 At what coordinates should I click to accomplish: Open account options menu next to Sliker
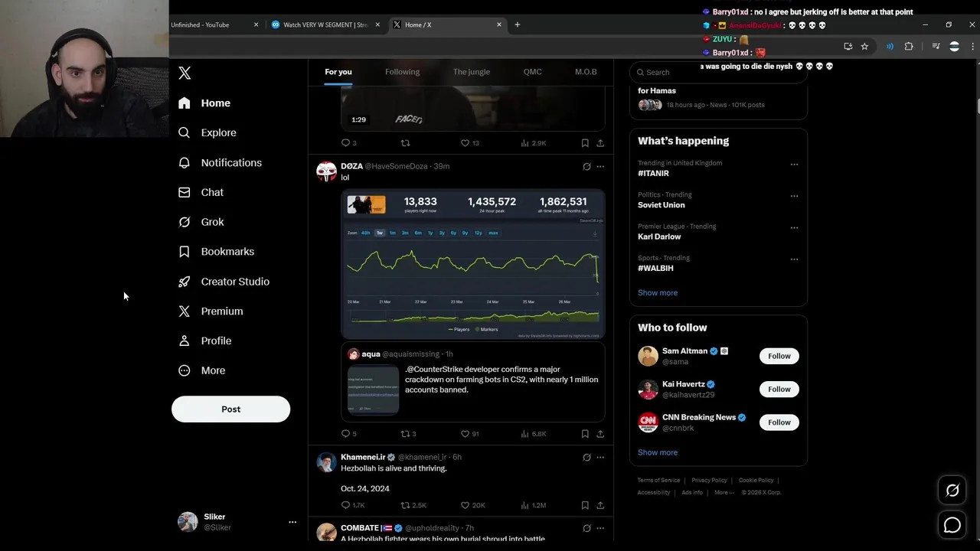[x=292, y=522]
